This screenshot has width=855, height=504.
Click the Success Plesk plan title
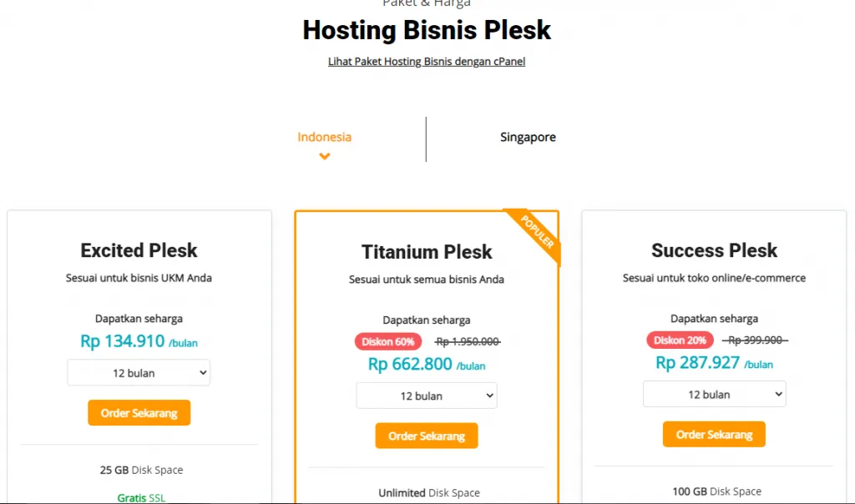click(714, 250)
